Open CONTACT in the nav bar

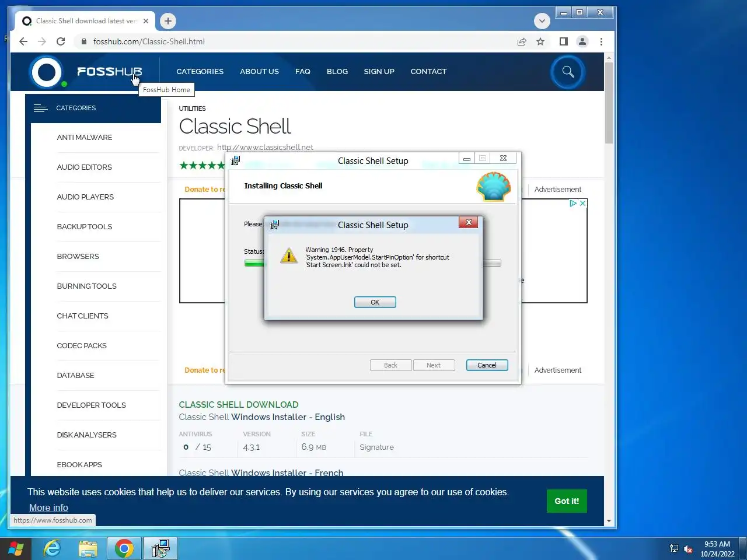click(428, 71)
